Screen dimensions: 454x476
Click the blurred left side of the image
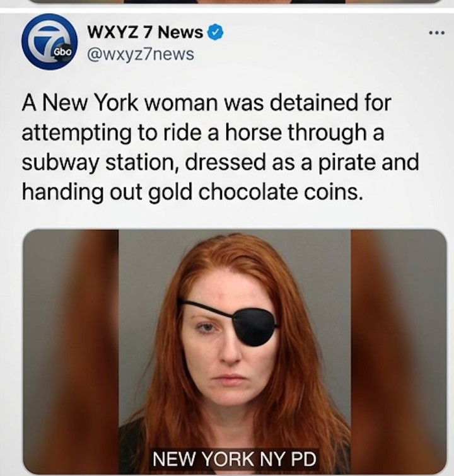(71, 352)
